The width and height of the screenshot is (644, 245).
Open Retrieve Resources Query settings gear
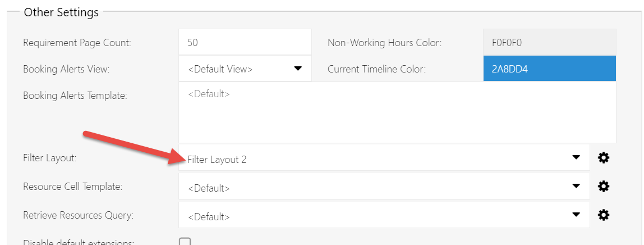coord(604,215)
